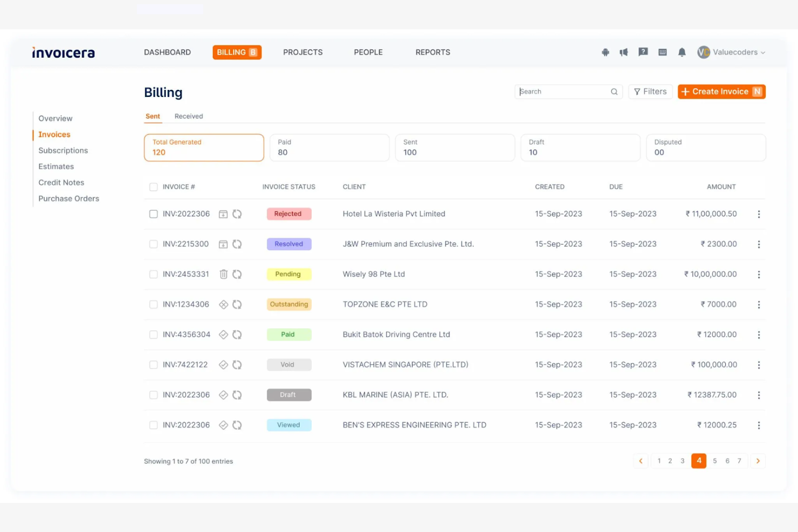
Task: Open keyboard shortcuts icon in the header
Action: (662, 52)
